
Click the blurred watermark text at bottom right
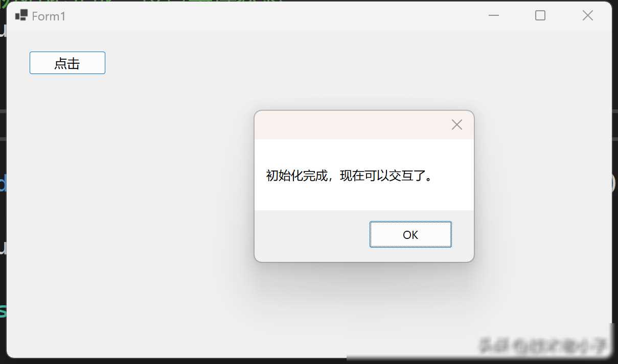(544, 346)
